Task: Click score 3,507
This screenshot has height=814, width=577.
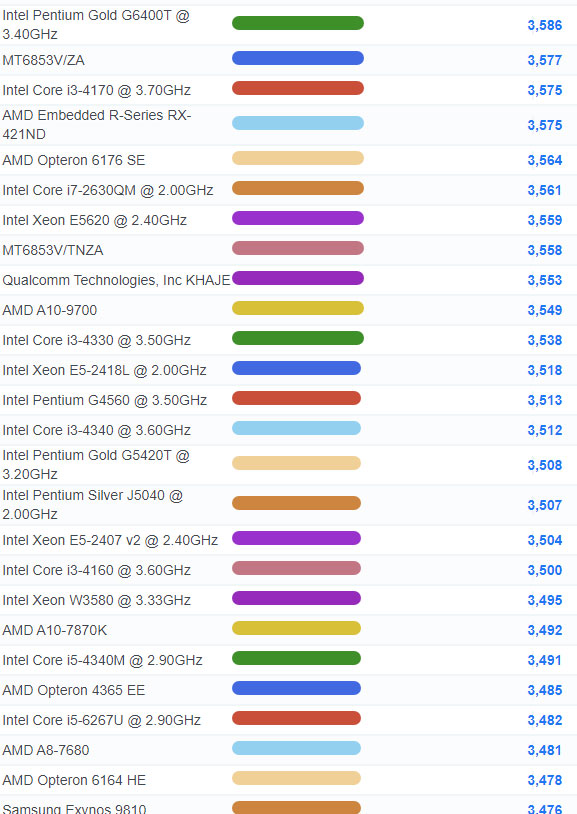Action: (545, 505)
